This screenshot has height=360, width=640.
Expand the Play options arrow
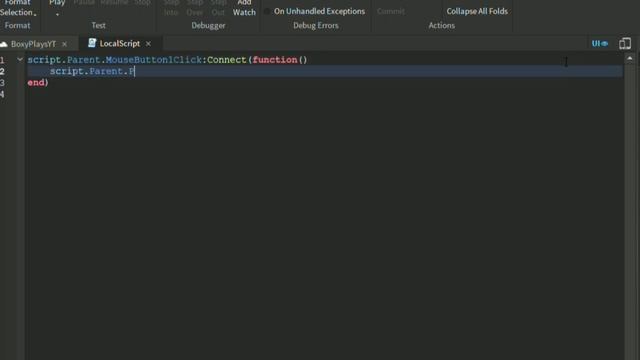[57, 14]
